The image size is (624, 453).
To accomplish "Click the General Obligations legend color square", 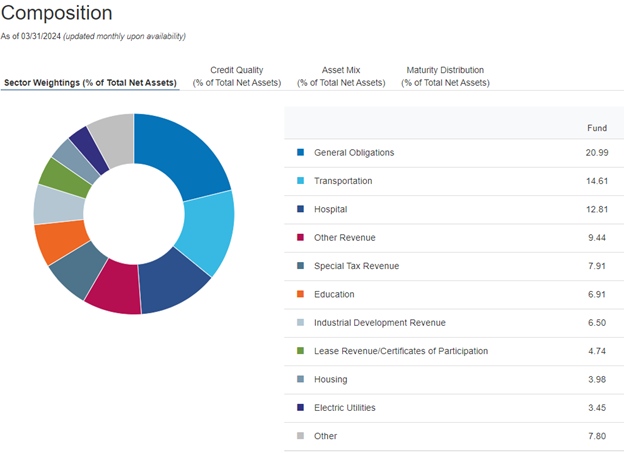I will (300, 153).
